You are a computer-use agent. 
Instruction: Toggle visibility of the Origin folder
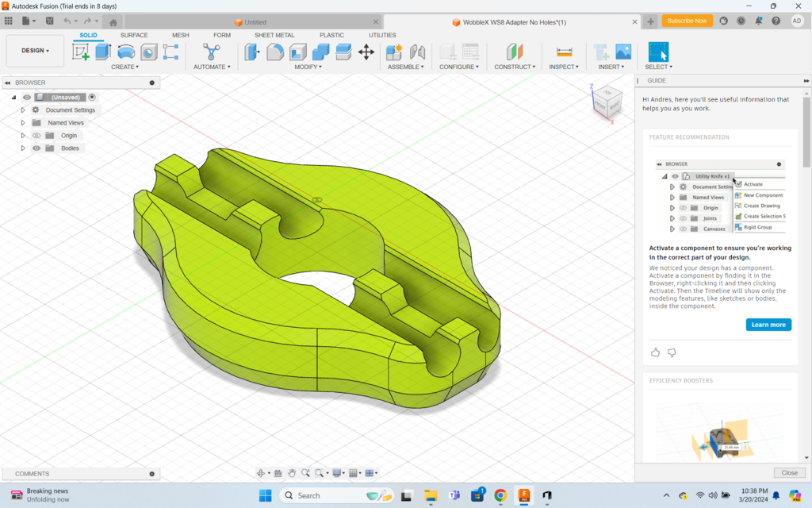[x=37, y=135]
